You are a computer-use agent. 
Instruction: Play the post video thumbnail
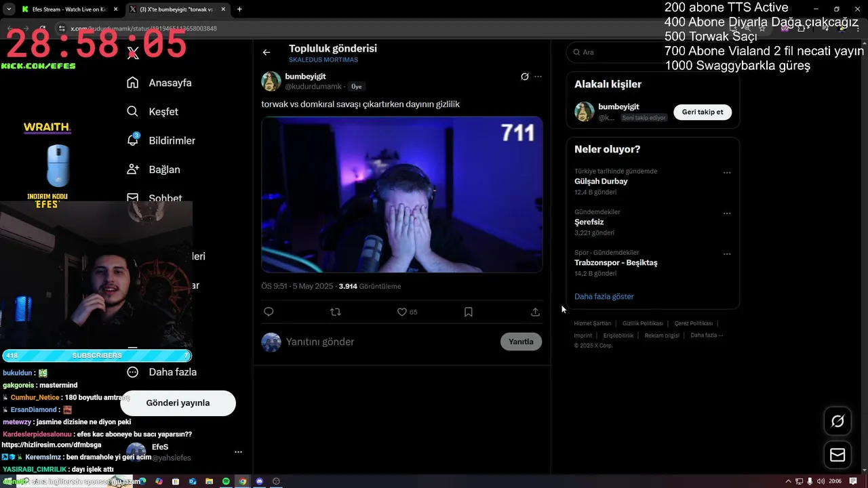(x=402, y=195)
